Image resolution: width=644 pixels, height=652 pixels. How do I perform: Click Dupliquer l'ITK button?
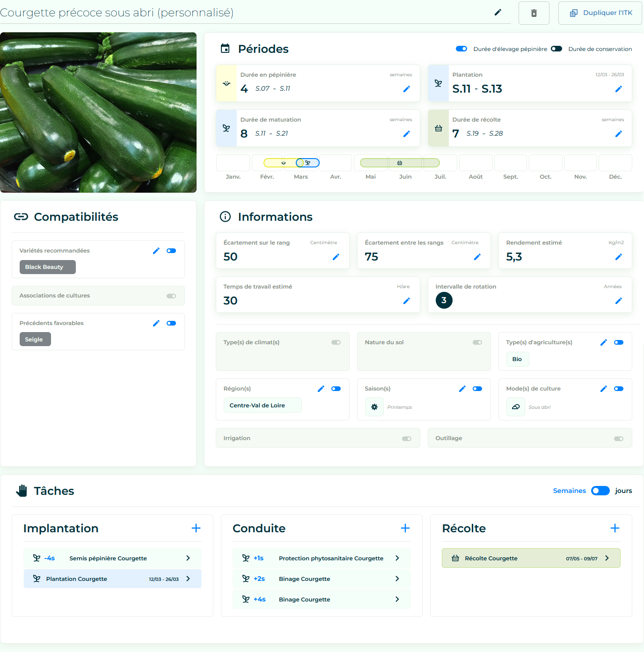[x=600, y=13]
